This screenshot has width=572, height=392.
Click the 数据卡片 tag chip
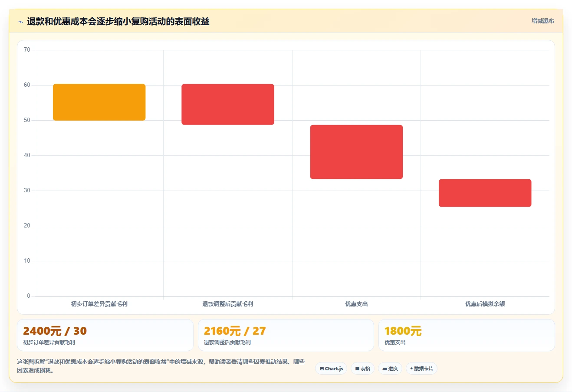point(421,369)
